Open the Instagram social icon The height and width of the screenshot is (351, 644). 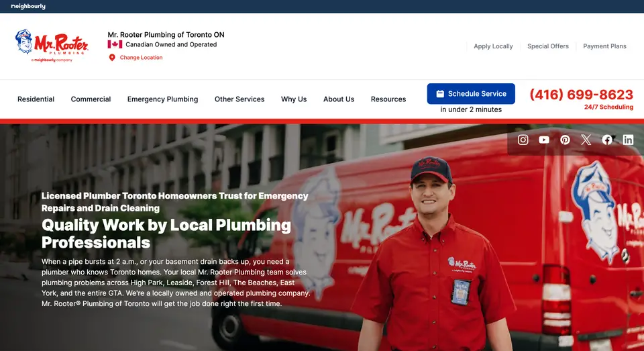[523, 140]
